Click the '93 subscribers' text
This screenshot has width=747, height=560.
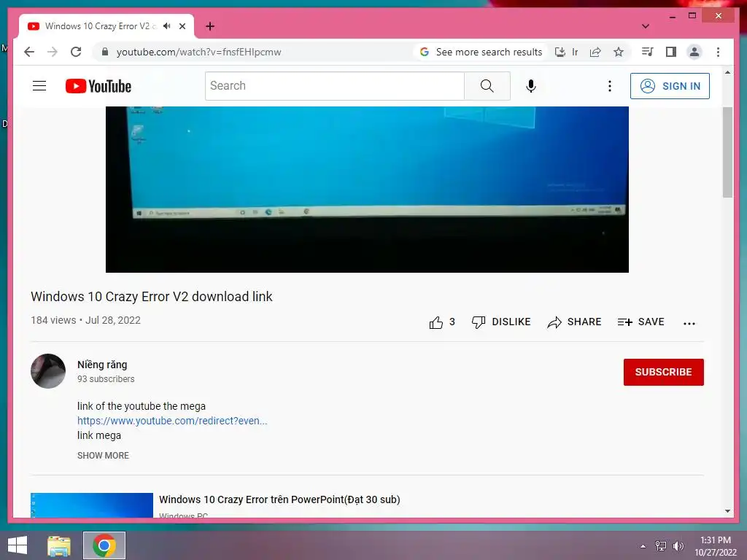tap(106, 379)
